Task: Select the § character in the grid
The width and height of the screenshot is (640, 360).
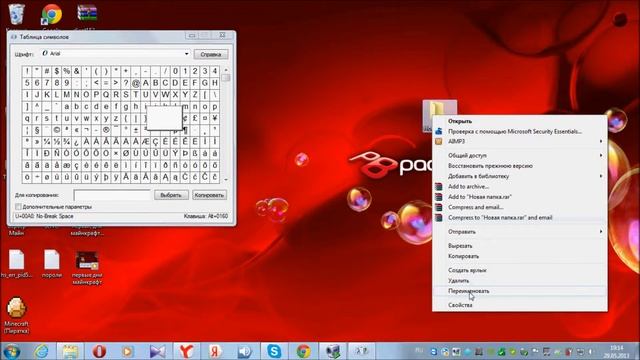Action: [x=37, y=130]
